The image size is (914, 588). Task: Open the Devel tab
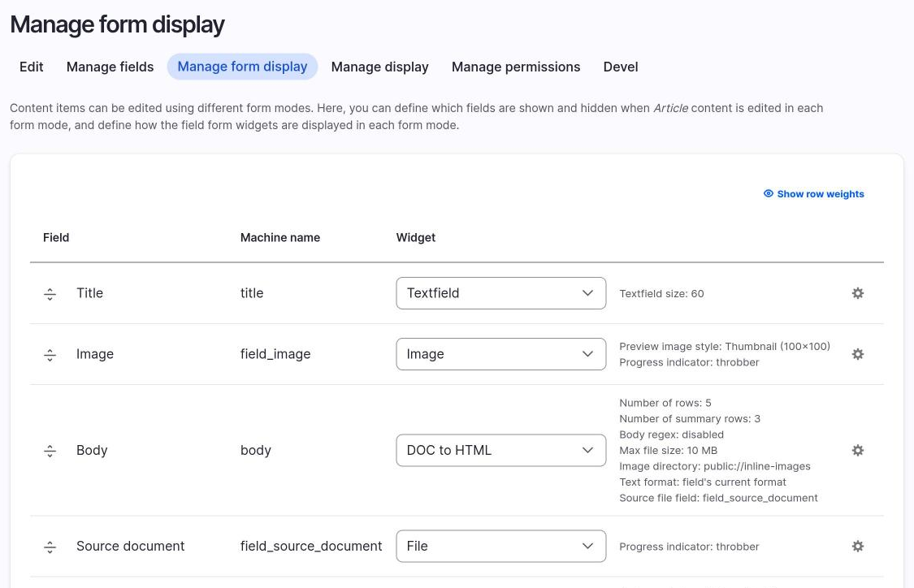pos(621,67)
